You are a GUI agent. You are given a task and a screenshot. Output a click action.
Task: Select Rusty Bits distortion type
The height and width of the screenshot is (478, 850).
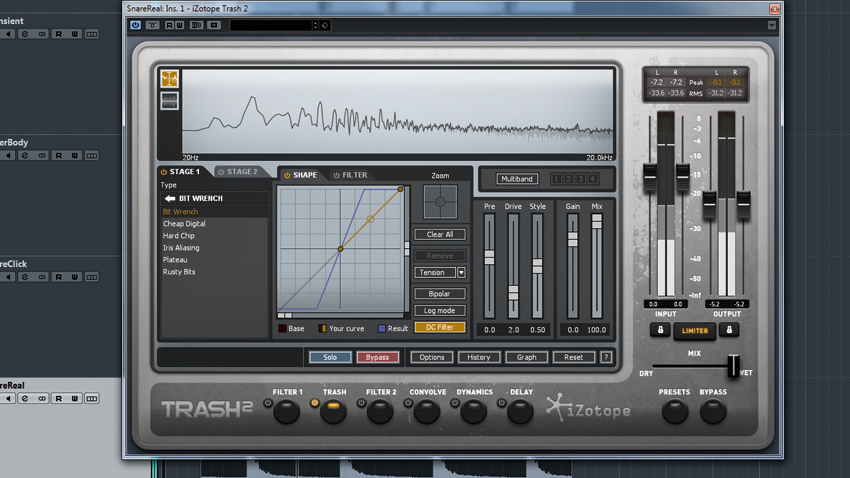[179, 272]
